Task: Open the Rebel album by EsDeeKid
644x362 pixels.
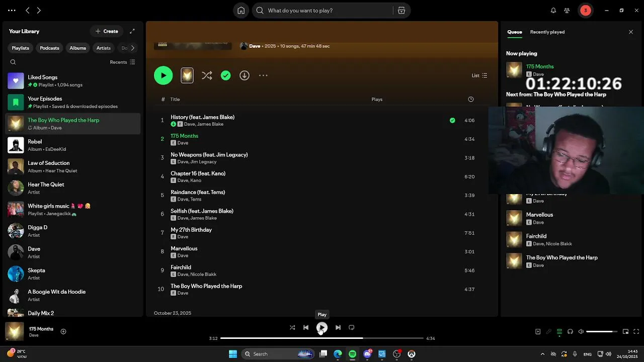Action: pyautogui.click(x=72, y=145)
